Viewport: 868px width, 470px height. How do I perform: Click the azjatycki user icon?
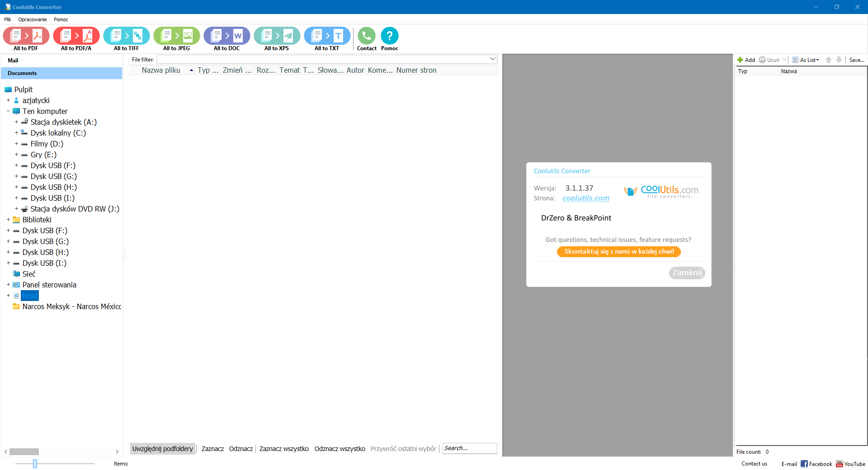pyautogui.click(x=16, y=100)
